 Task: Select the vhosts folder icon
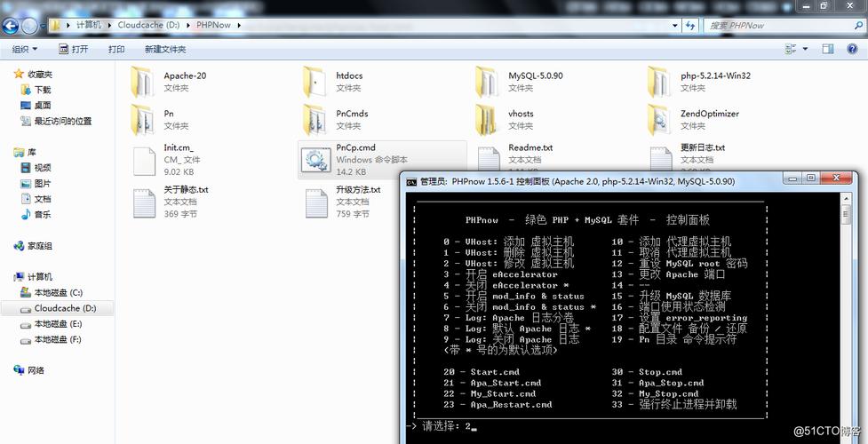487,120
